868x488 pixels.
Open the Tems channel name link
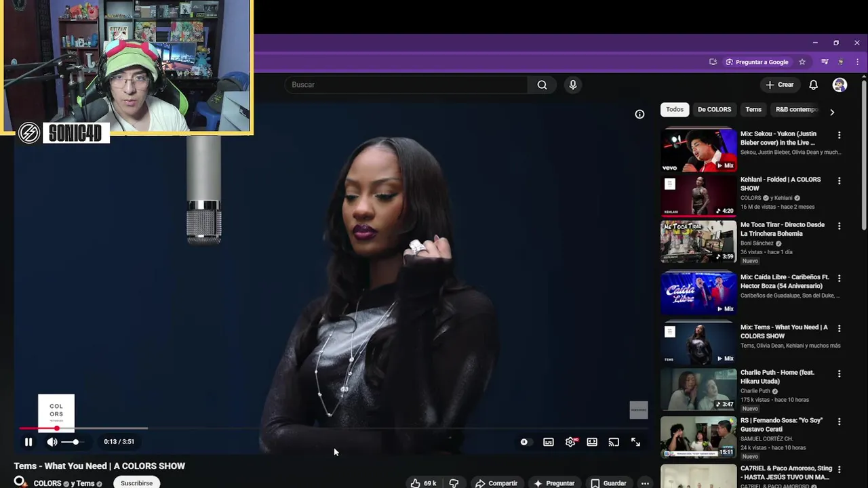pyautogui.click(x=85, y=483)
